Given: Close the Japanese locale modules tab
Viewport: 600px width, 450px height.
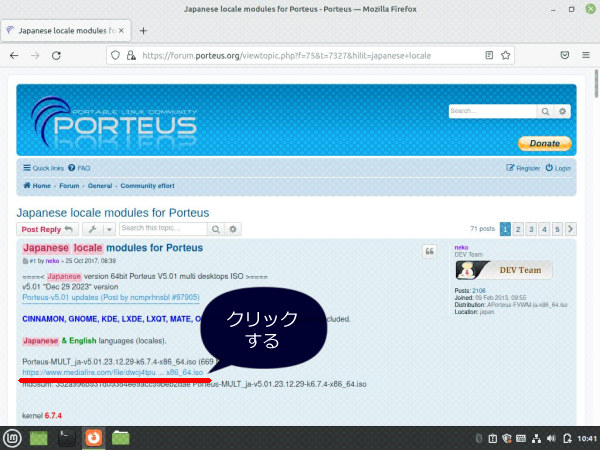Looking at the screenshot, I should coord(121,31).
